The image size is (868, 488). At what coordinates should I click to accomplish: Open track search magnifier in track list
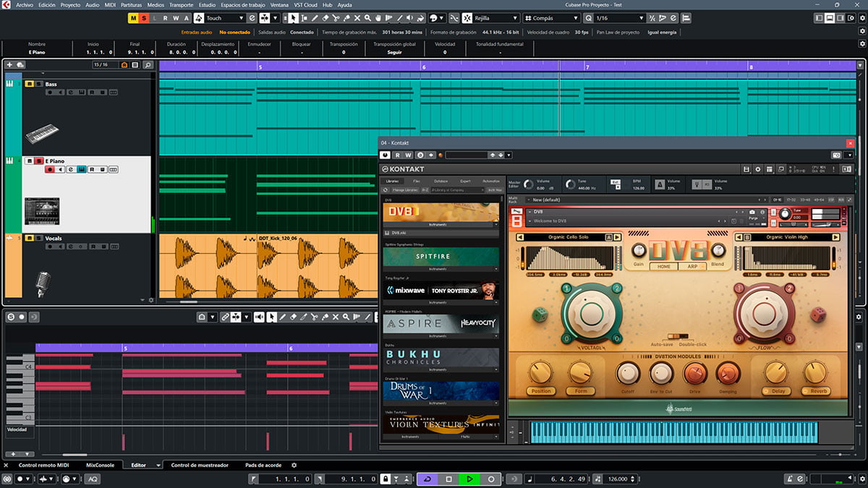tap(148, 65)
